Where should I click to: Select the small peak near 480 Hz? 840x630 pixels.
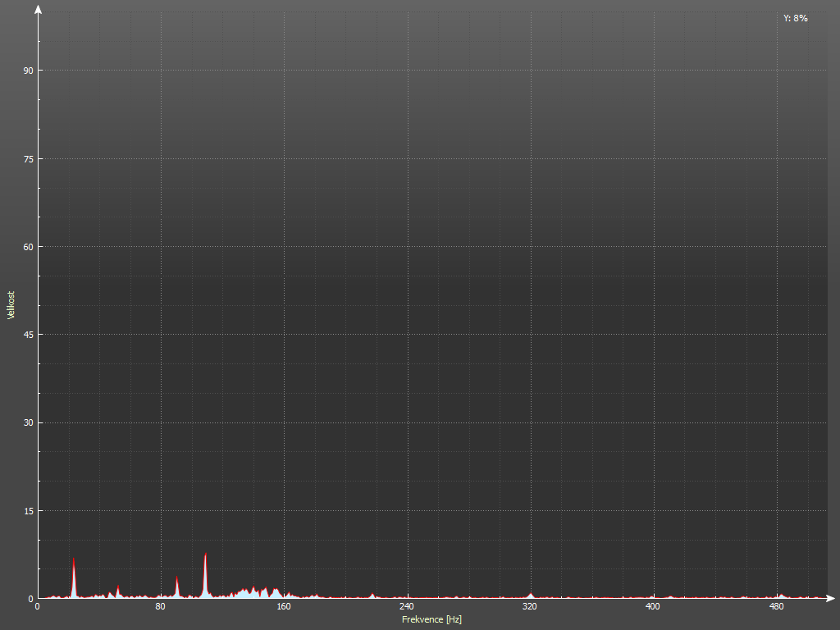(x=781, y=596)
